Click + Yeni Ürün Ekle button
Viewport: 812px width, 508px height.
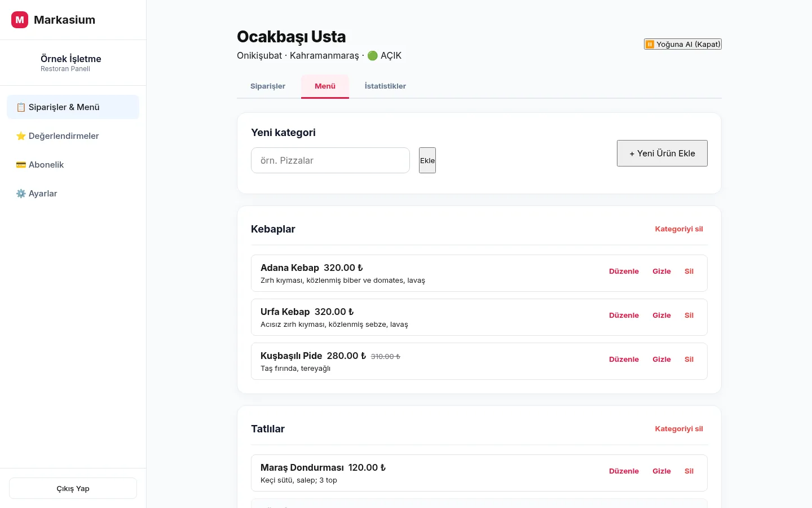click(662, 154)
